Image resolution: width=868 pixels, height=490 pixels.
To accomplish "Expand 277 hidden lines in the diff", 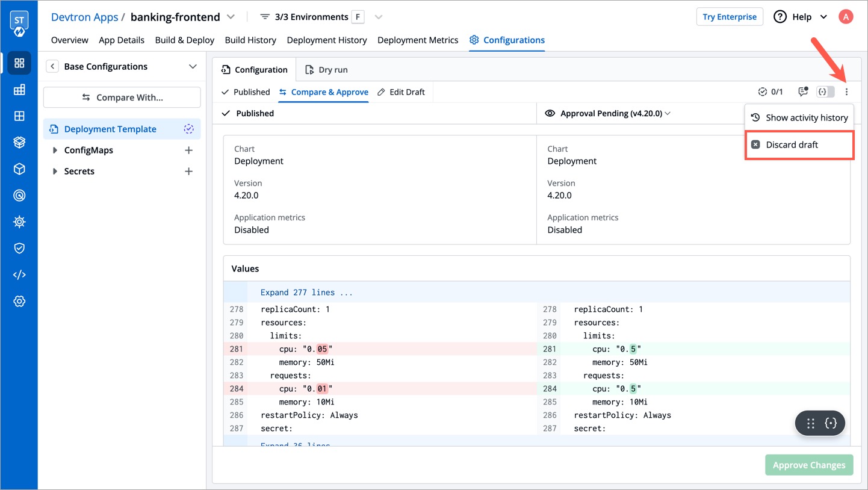I will (x=306, y=293).
